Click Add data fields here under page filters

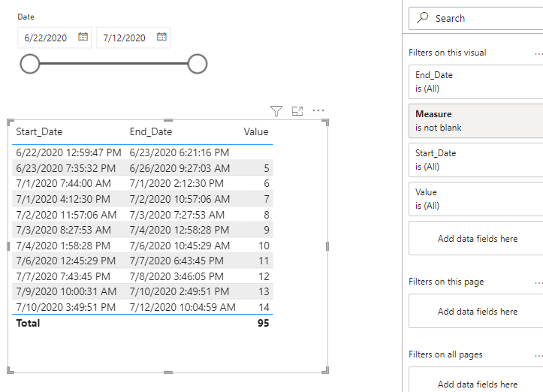[x=477, y=312]
